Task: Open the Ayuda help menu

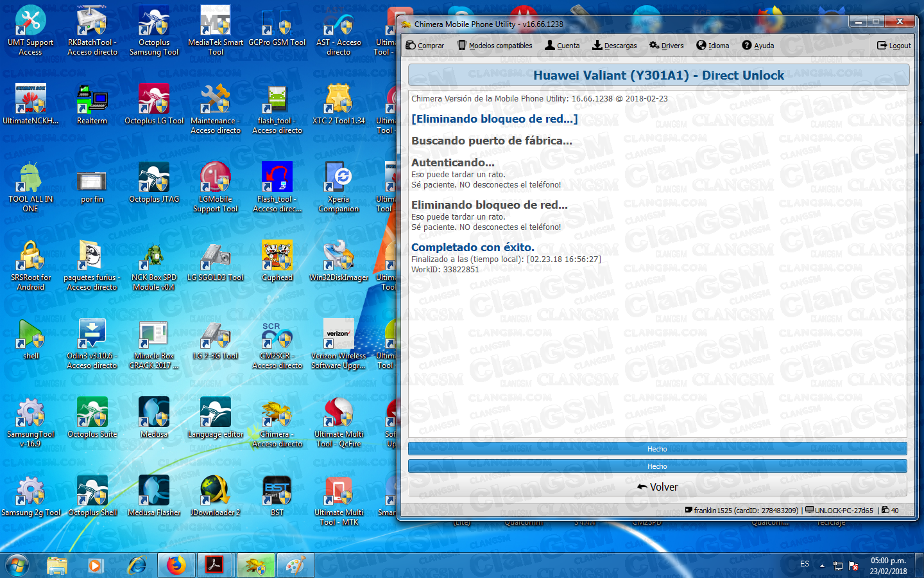Action: click(758, 46)
